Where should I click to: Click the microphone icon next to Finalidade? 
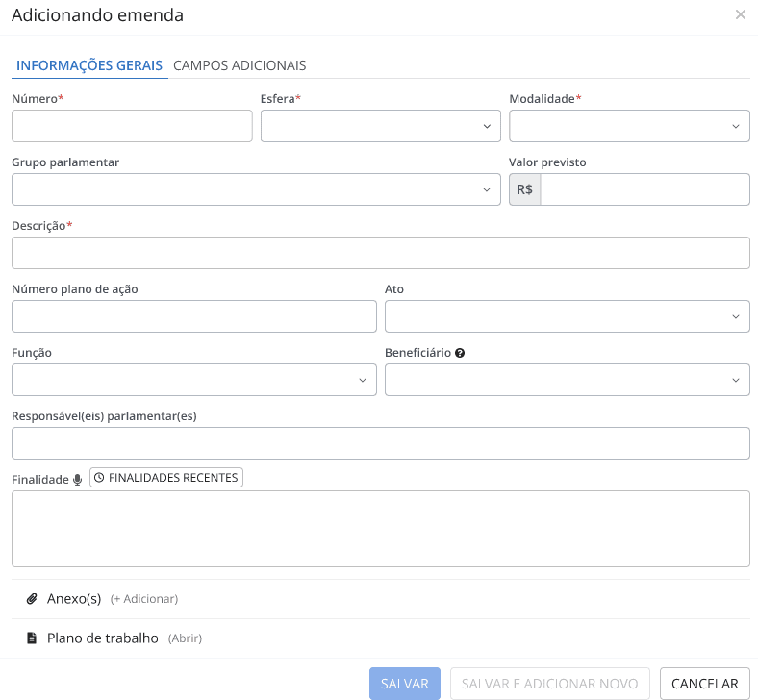[78, 479]
